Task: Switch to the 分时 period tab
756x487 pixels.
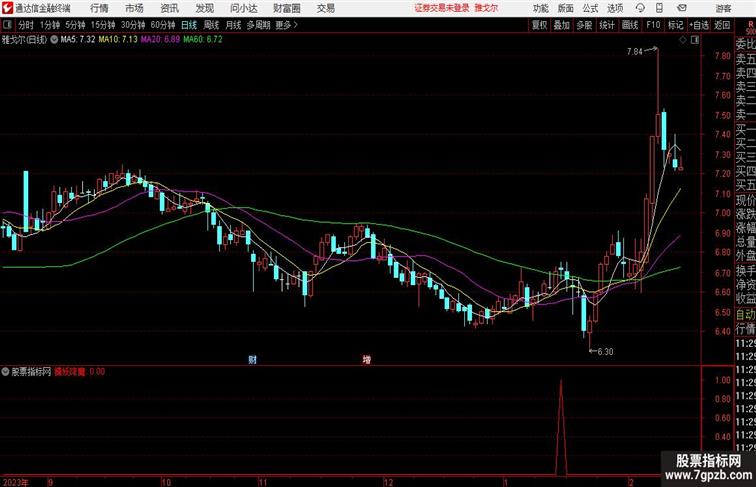Action: click(x=26, y=25)
